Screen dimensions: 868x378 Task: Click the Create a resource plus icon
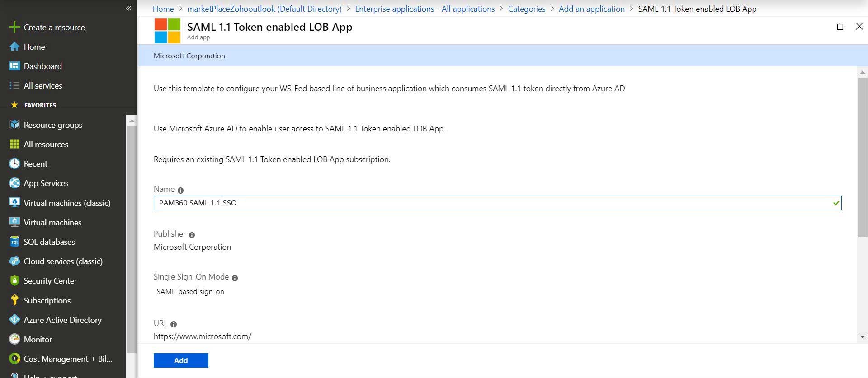pyautogui.click(x=14, y=27)
